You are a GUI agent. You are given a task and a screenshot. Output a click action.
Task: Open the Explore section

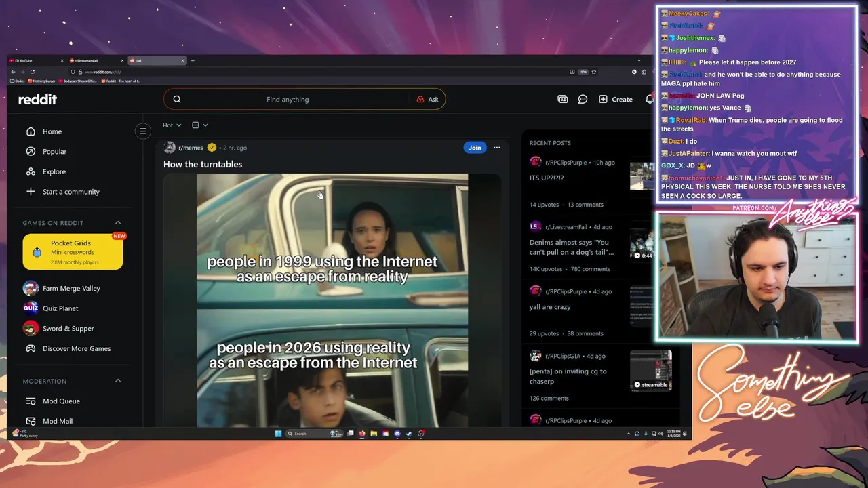point(54,171)
